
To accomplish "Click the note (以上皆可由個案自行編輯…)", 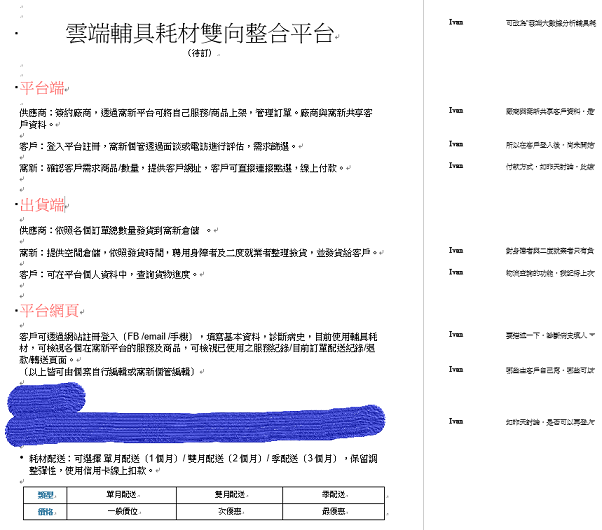I will click(109, 371).
